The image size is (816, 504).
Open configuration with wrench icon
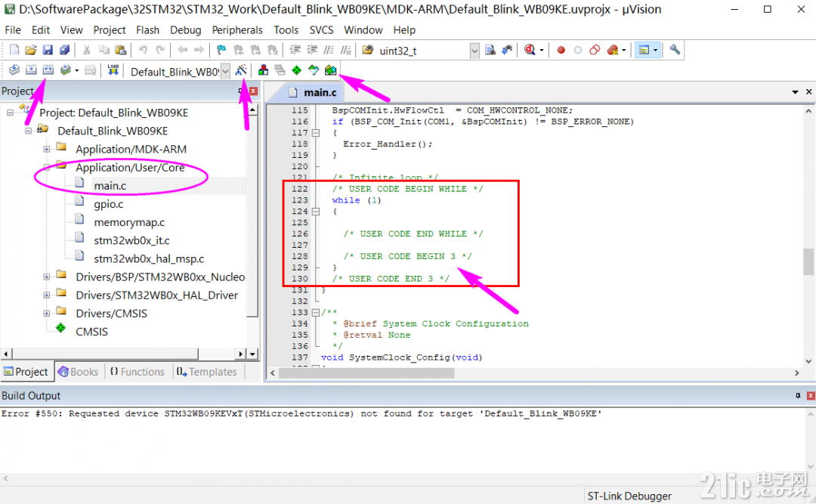(675, 50)
